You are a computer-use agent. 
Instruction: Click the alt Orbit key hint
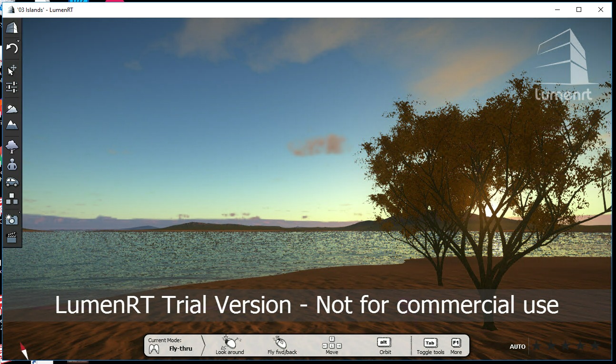(385, 345)
